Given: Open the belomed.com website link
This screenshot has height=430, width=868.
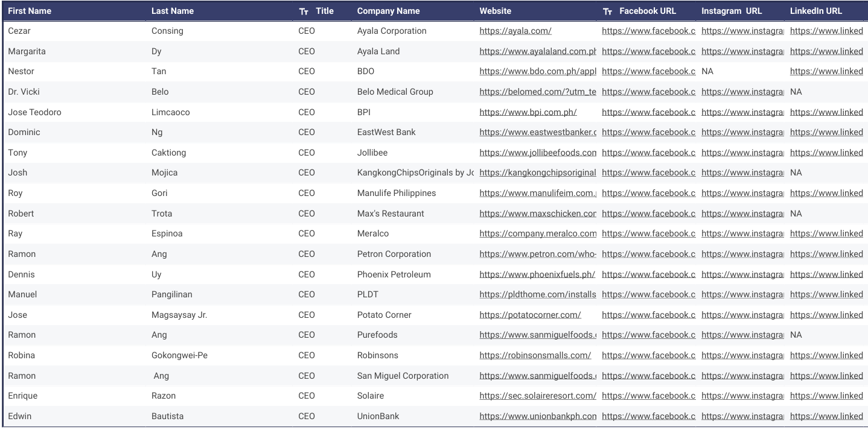Looking at the screenshot, I should (x=538, y=92).
